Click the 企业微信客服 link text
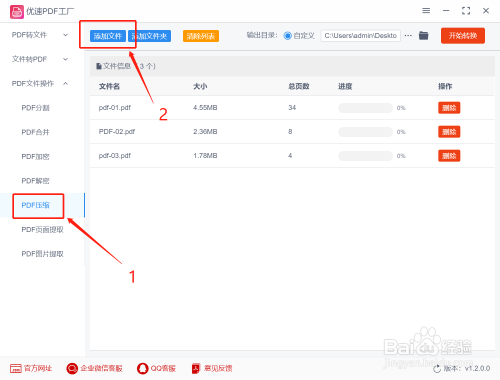The width and height of the screenshot is (500, 380). 101,368
